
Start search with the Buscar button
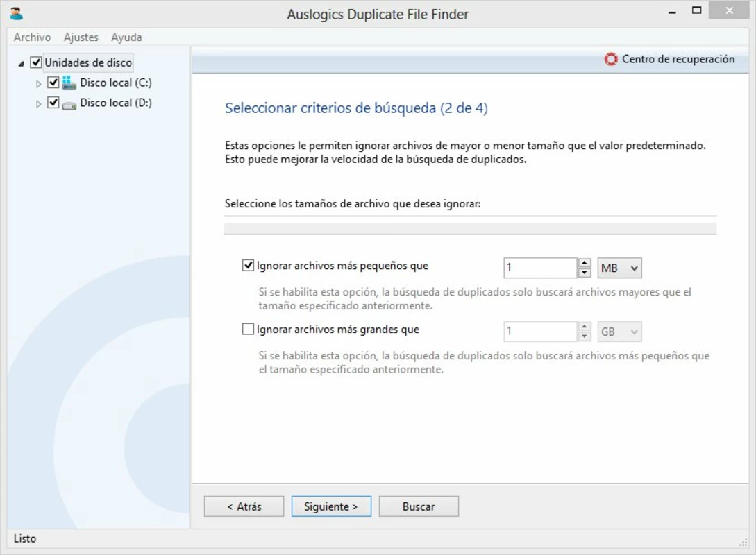point(419,506)
